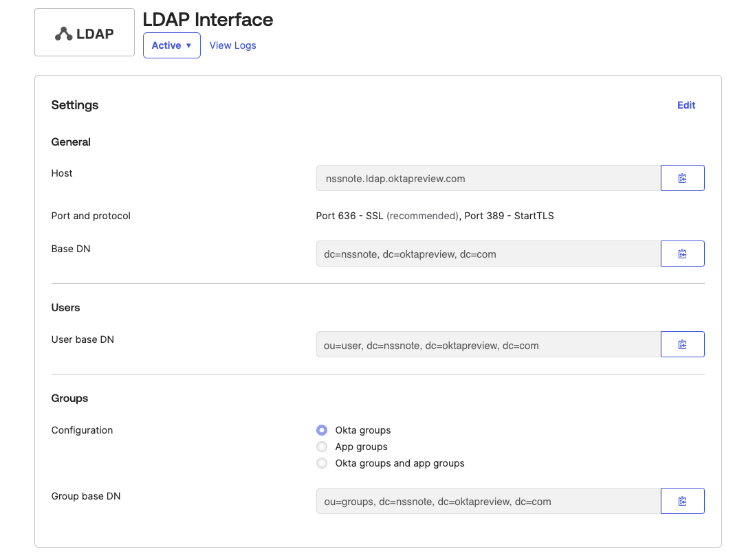Screen dimensions: 744x560
Task: Click the LDAP Interface title
Action: click(x=207, y=19)
